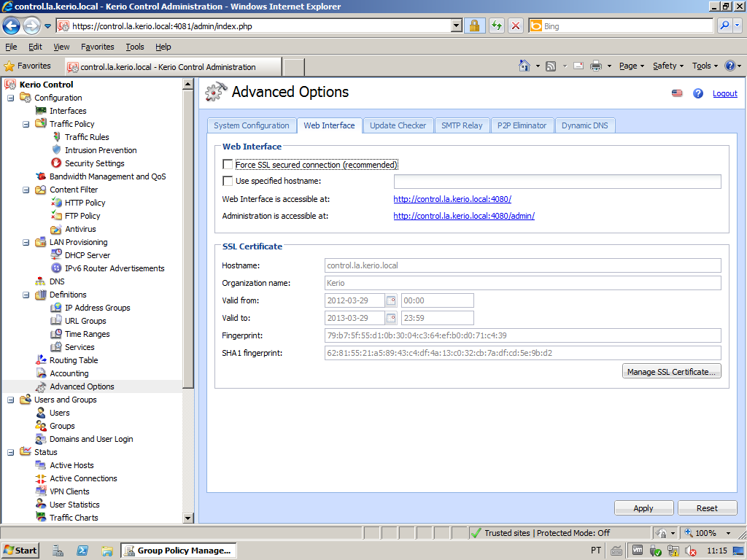Click the IPv6 Router Advertisements icon
The height and width of the screenshot is (560, 747).
(x=56, y=268)
